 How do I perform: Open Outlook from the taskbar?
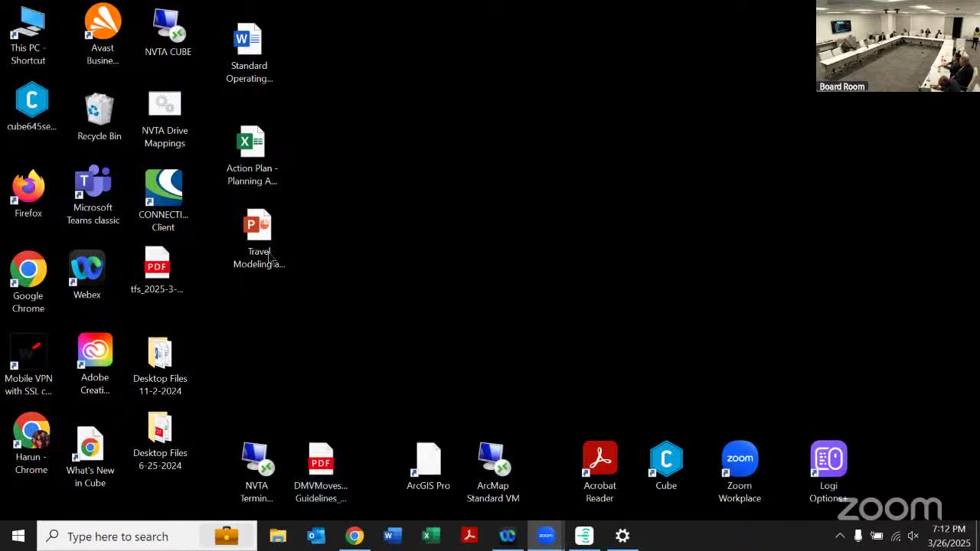pyautogui.click(x=316, y=536)
